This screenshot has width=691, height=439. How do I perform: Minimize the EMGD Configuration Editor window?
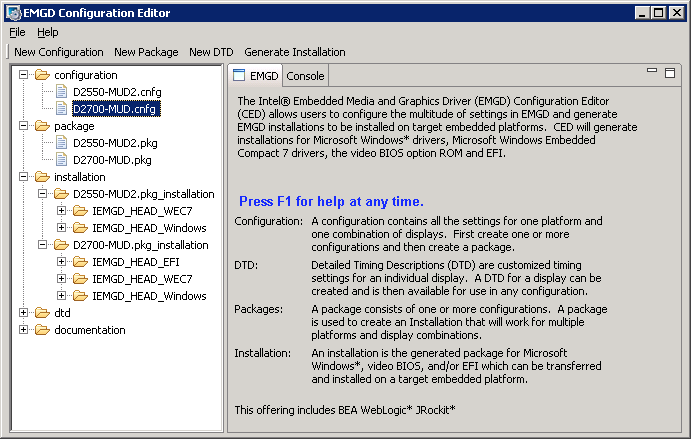pyautogui.click(x=642, y=13)
